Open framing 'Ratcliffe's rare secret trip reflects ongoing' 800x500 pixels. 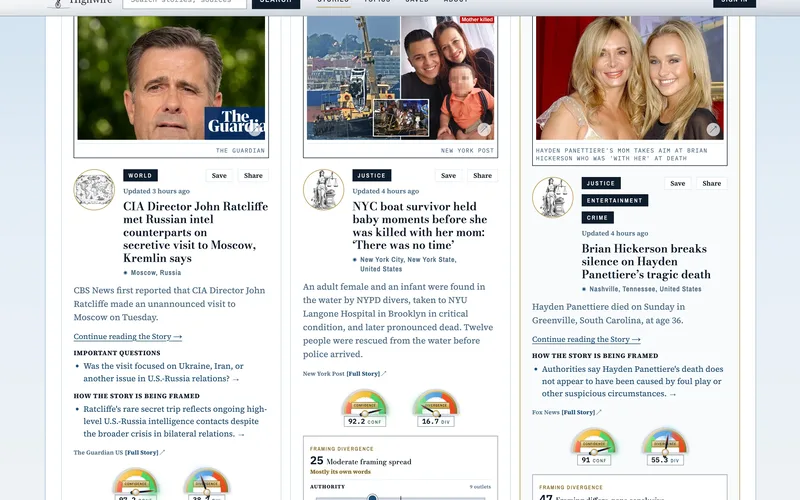(175, 421)
